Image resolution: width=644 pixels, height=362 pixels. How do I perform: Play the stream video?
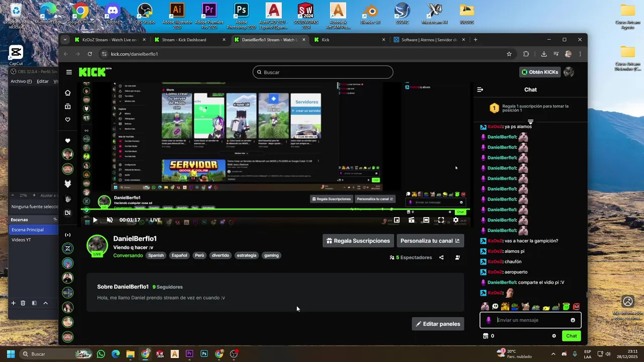pyautogui.click(x=95, y=220)
